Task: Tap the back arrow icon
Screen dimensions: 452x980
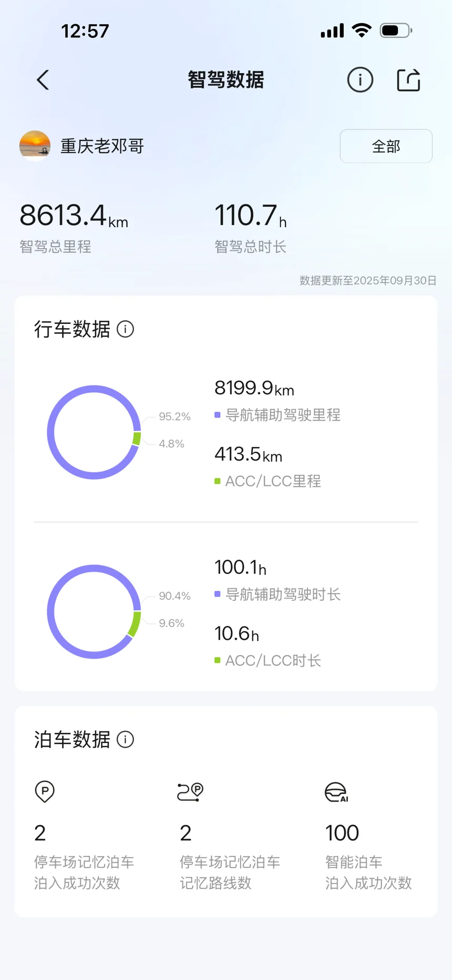Action: pyautogui.click(x=43, y=80)
